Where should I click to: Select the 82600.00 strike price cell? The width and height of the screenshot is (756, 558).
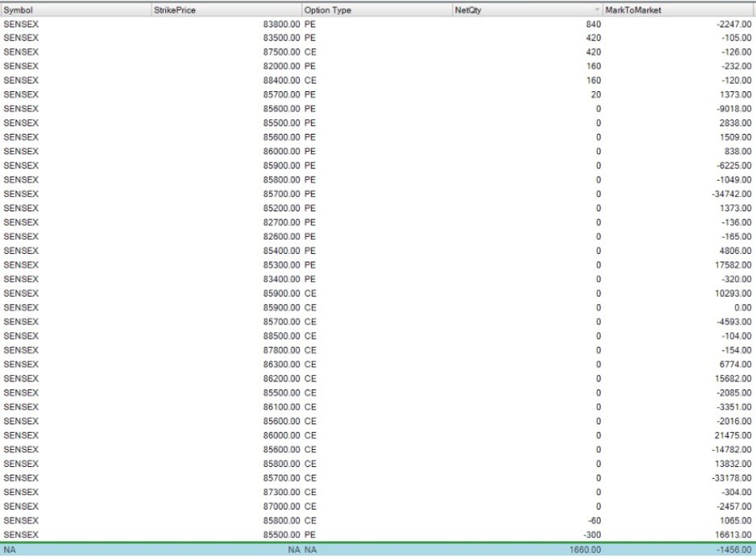click(281, 237)
